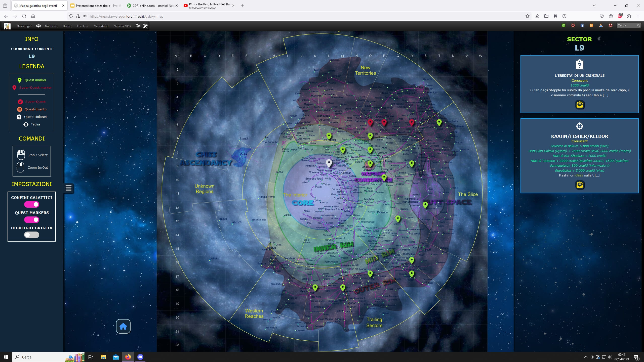
Task: Select the green quest marker above Dagobah
Action: [x=343, y=287]
